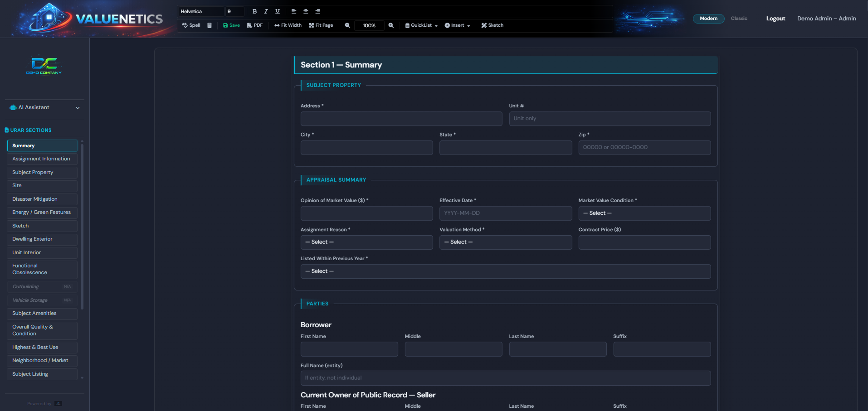This screenshot has width=868, height=411.
Task: Select the Neighborhood / Market section
Action: (x=42, y=360)
